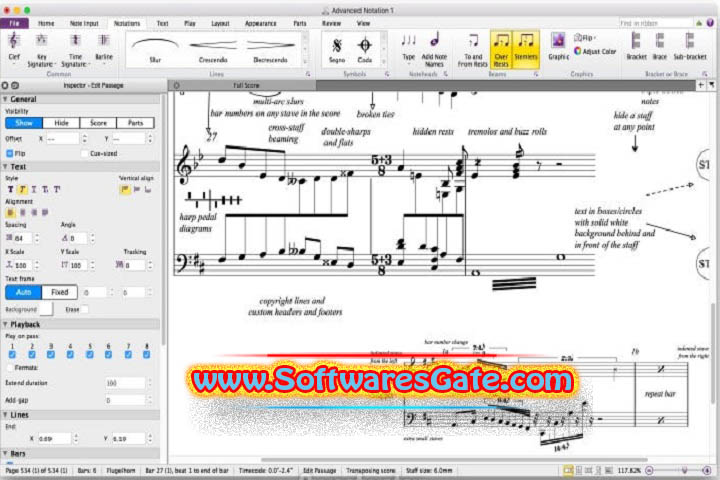
Task: Choose the Crescendo hairpin in the Lines gallery
Action: coord(213,50)
